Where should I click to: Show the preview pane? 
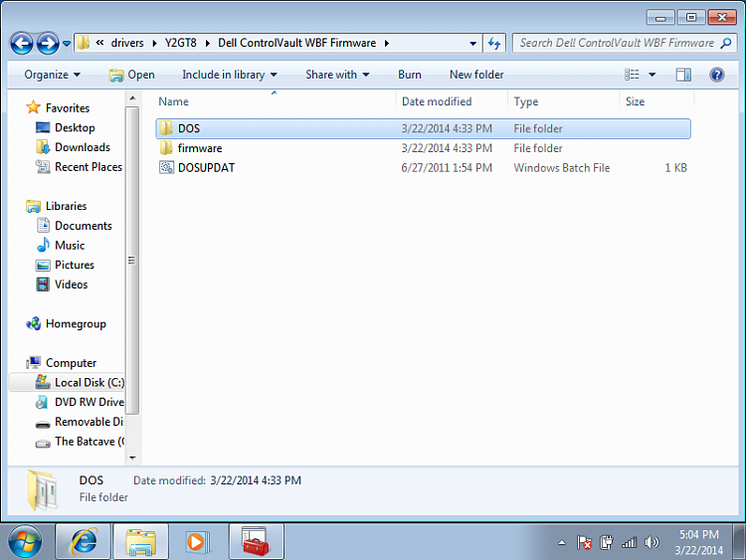coord(683,75)
